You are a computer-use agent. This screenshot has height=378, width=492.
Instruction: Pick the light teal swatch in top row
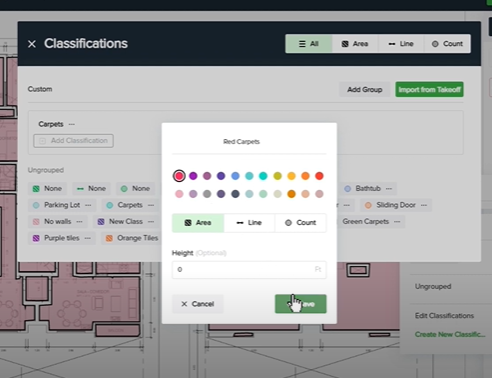pos(249,176)
